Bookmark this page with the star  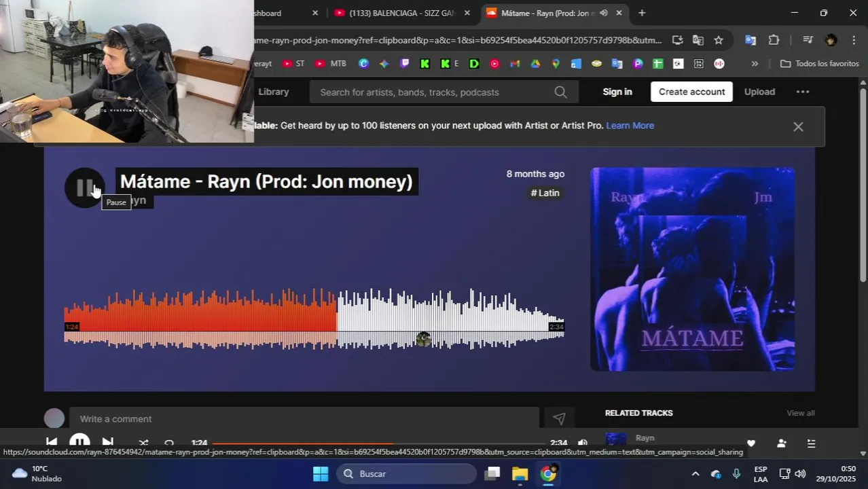(x=719, y=40)
